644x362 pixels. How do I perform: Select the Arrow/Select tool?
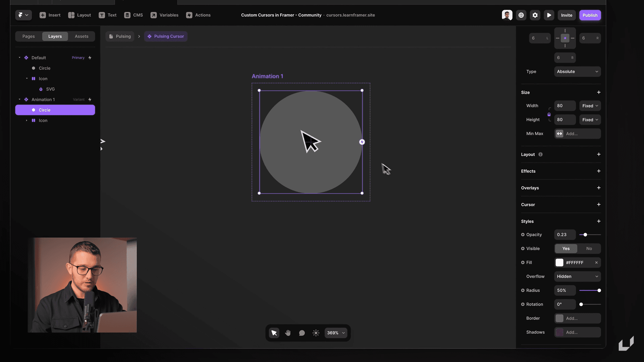tap(273, 333)
